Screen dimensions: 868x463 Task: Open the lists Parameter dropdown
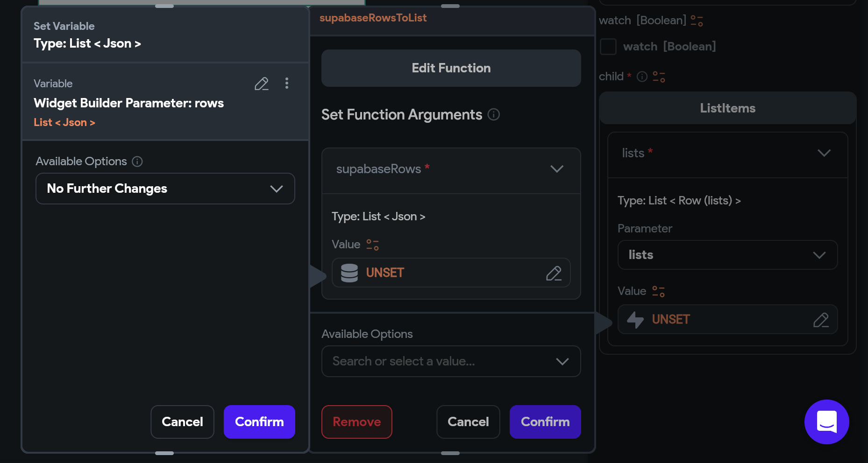point(727,255)
